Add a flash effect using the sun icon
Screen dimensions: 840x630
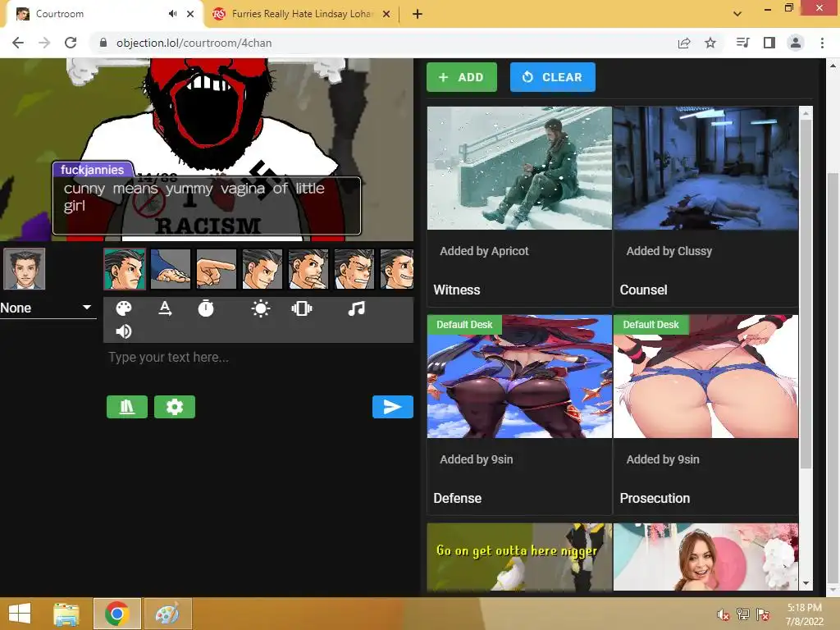(x=261, y=308)
